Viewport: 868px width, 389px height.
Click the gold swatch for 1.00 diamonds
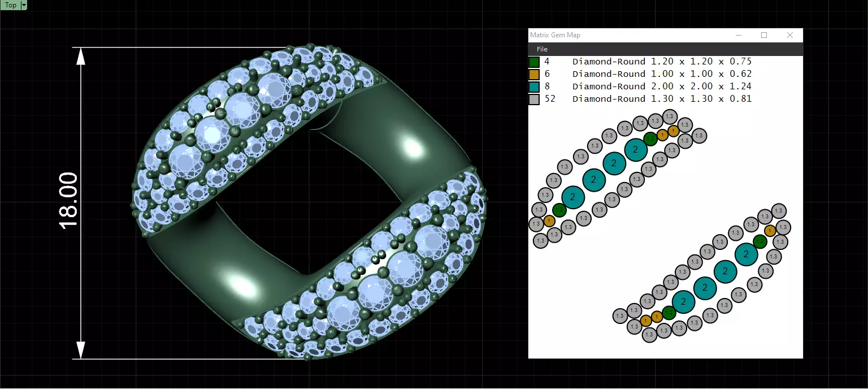point(534,74)
